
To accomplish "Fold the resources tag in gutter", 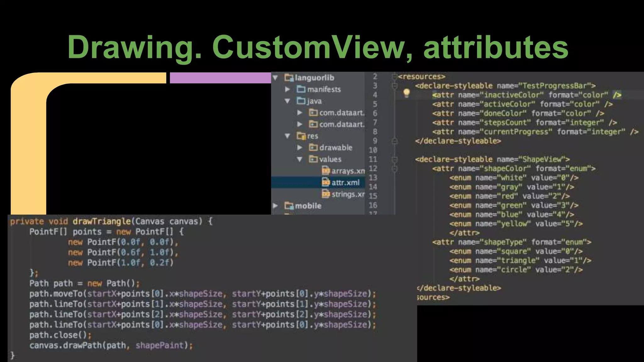I will 395,76.
